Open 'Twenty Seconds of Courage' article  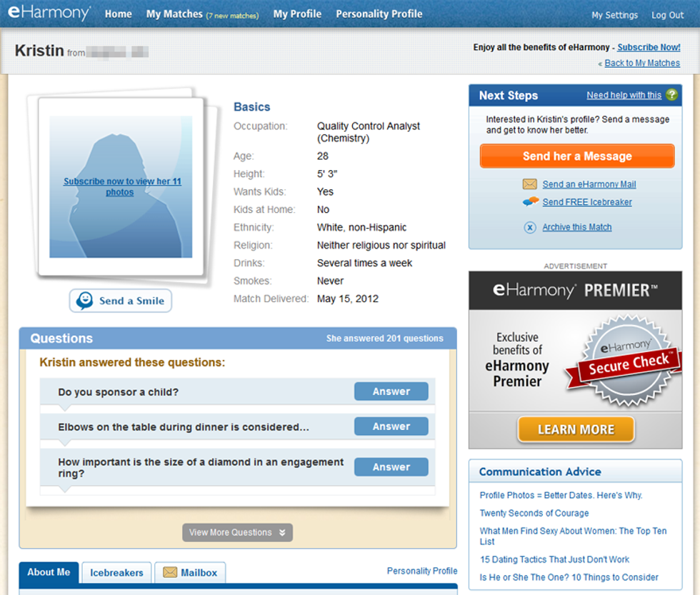(534, 513)
